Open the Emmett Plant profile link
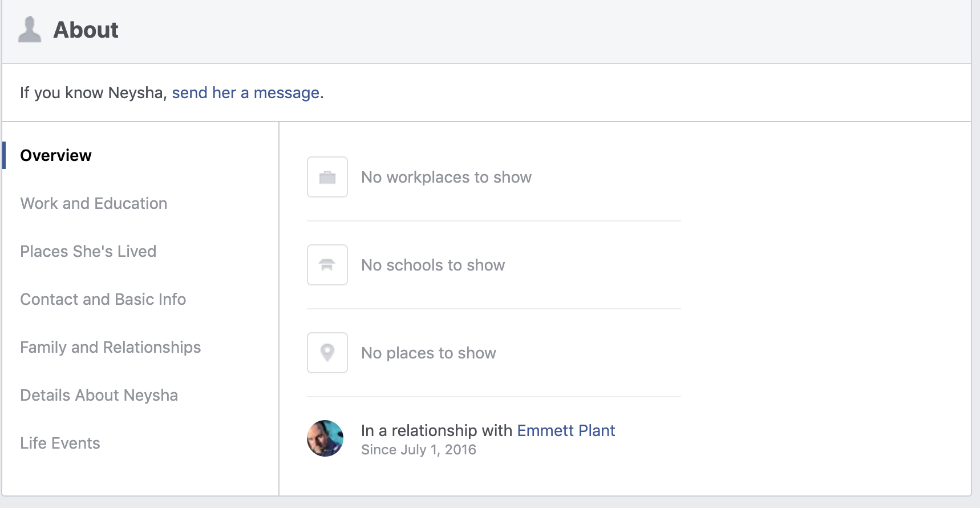Viewport: 980px width, 508px height. [x=566, y=430]
